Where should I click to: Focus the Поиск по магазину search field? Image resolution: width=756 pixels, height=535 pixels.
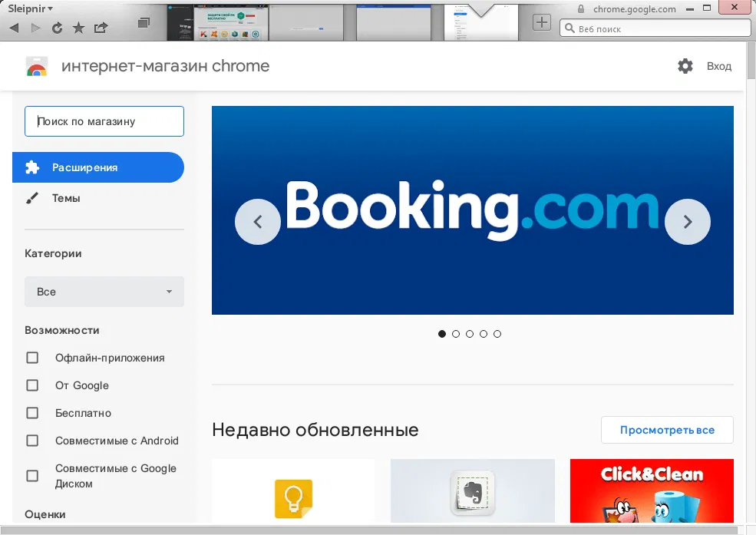(104, 121)
